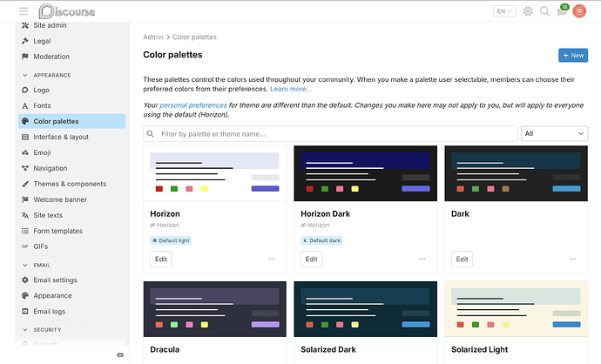601x364 pixels.
Task: Open the All filter dropdown
Action: point(554,134)
